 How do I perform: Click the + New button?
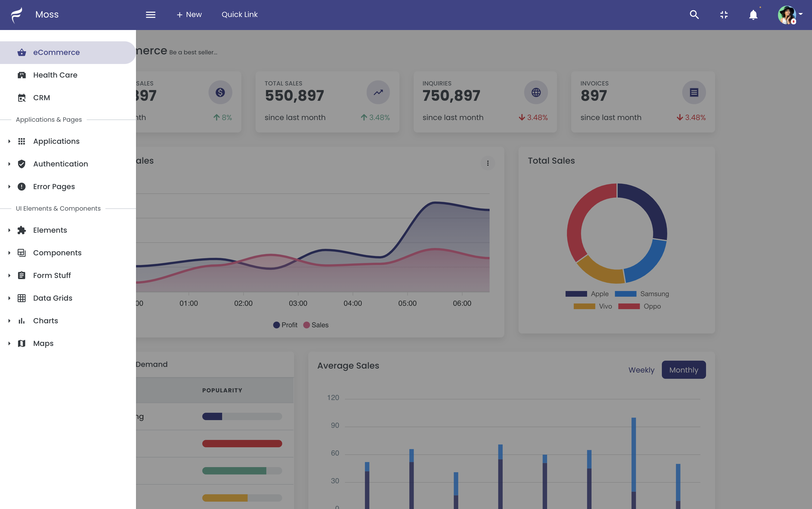tap(189, 14)
